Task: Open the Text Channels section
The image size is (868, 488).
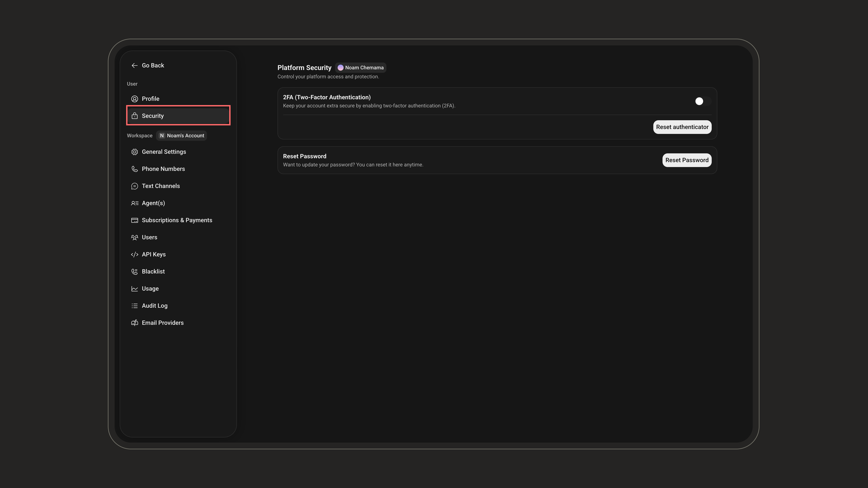Action: pyautogui.click(x=178, y=186)
